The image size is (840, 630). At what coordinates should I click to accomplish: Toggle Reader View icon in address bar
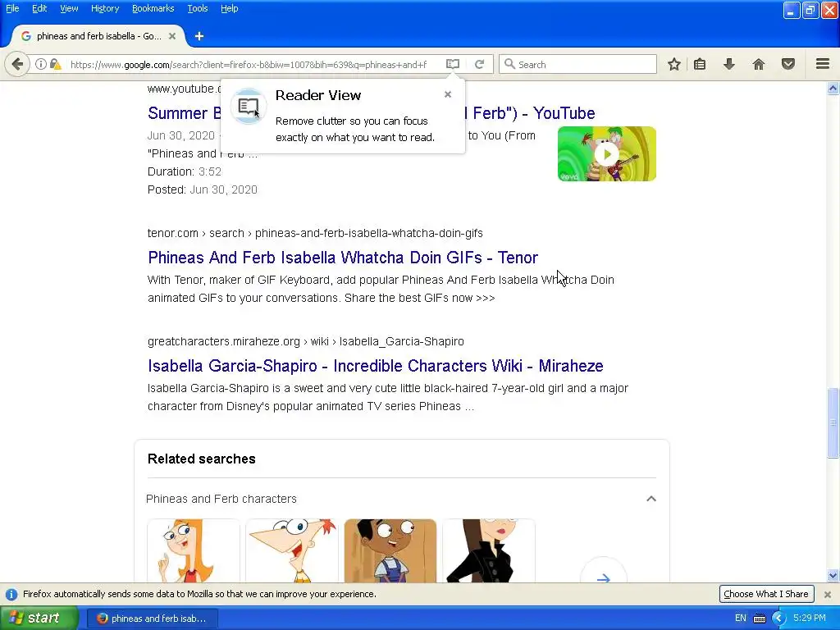tap(453, 64)
